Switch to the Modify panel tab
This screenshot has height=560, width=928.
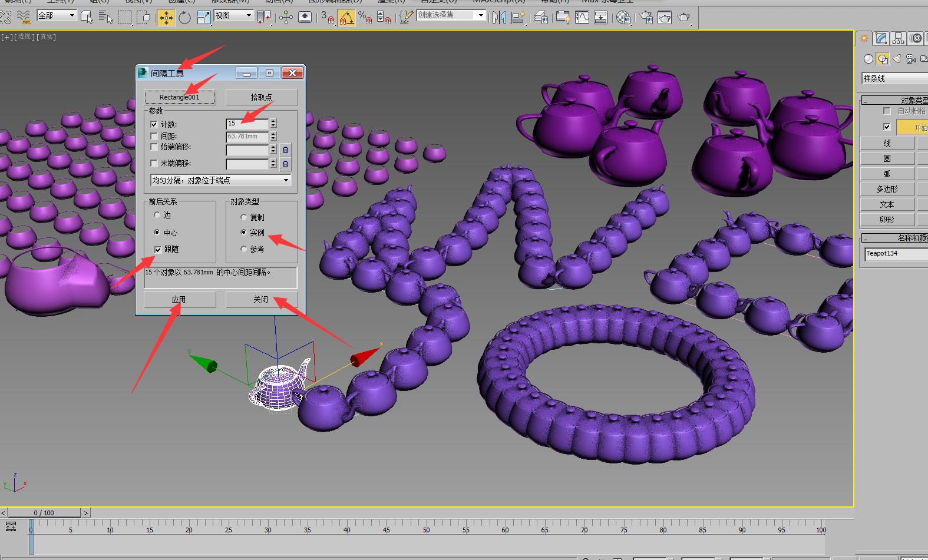click(x=881, y=39)
